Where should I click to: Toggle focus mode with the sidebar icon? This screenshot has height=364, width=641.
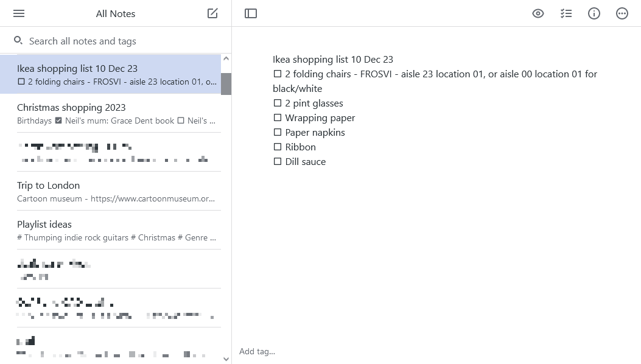(251, 13)
